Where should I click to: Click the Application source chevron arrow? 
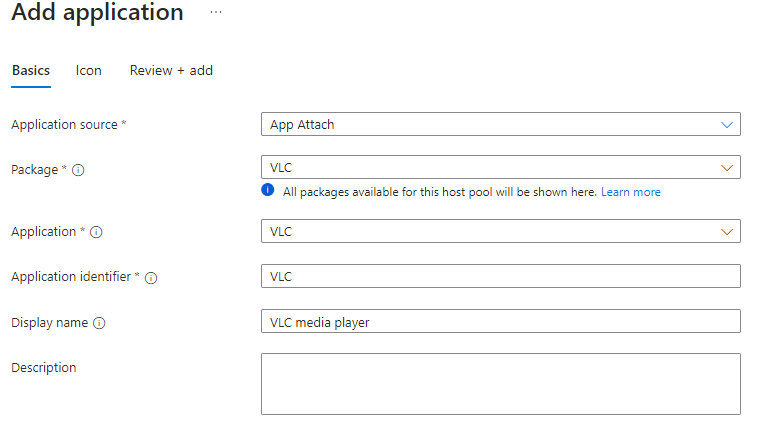click(727, 125)
